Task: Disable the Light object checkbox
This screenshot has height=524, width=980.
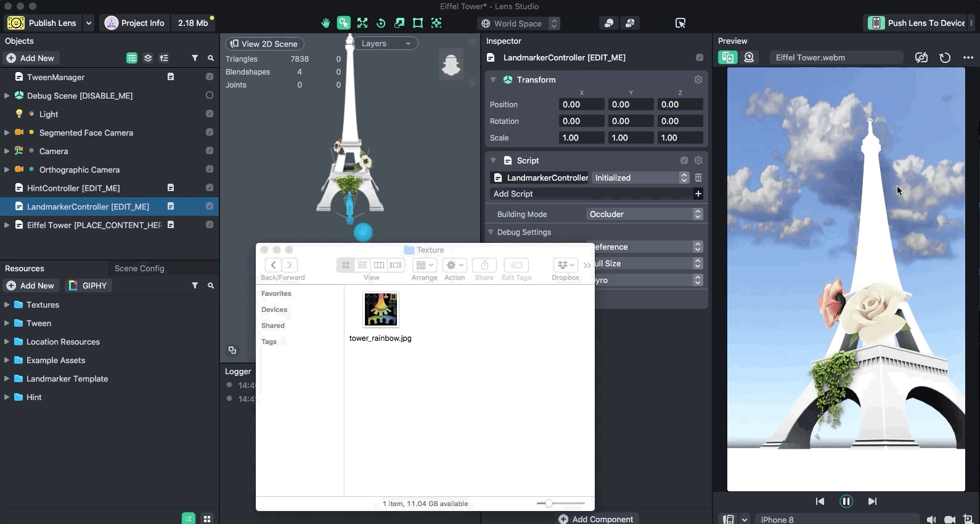Action: tap(210, 114)
